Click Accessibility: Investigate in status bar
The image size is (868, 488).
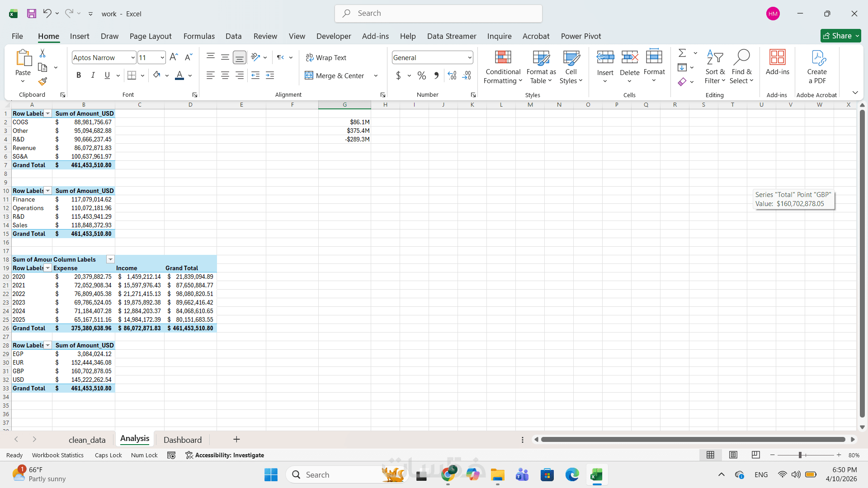(225, 455)
